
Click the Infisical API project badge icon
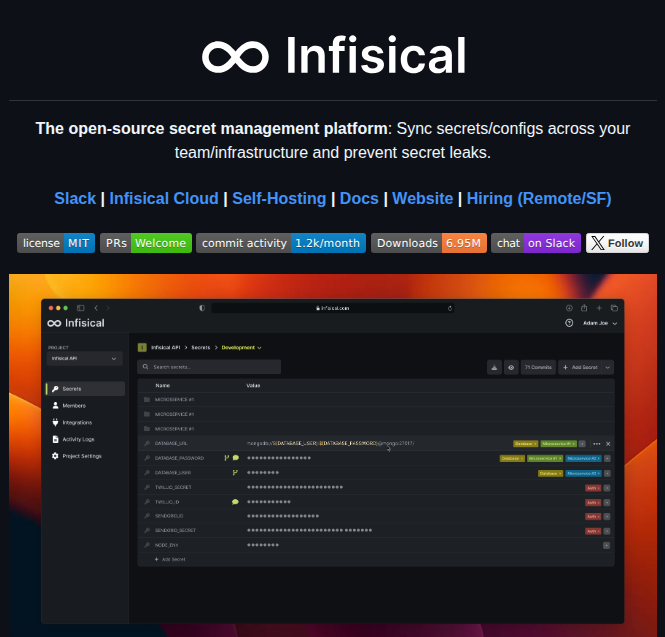(x=142, y=347)
